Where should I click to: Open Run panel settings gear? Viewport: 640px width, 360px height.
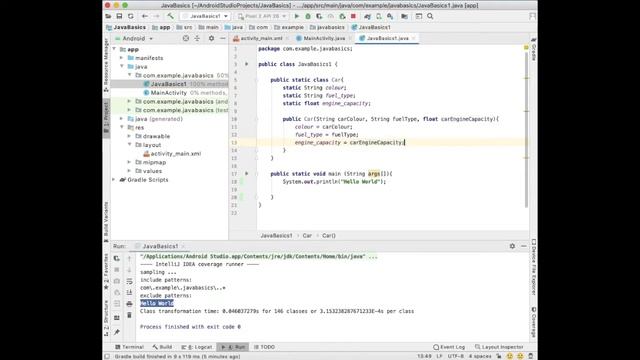click(x=512, y=246)
